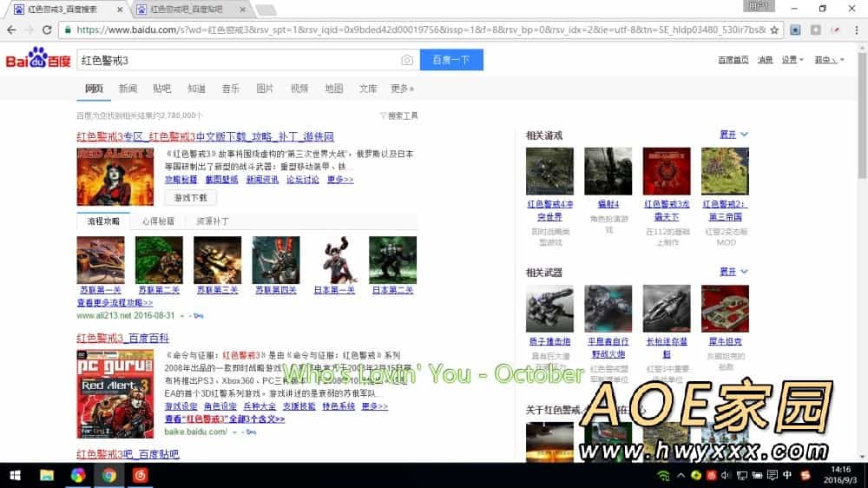Image resolution: width=868 pixels, height=488 pixels.
Task: Expand the 相关武器 section with 展开
Action: click(x=733, y=273)
